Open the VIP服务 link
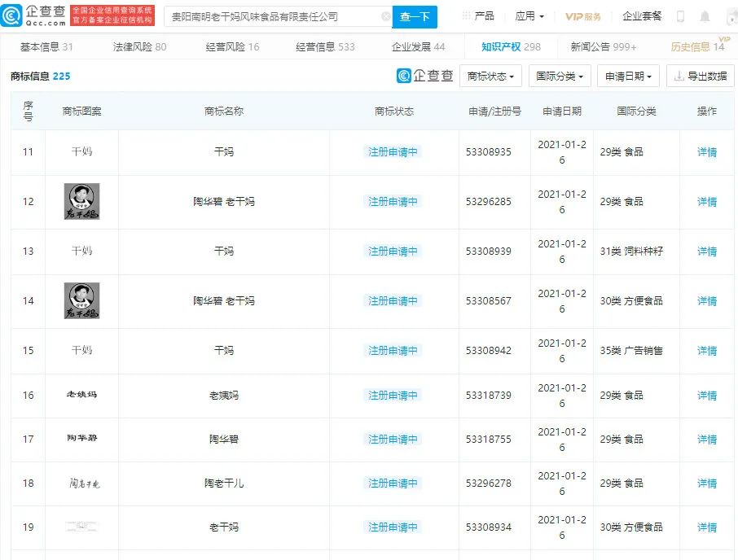738x560 pixels. point(582,16)
